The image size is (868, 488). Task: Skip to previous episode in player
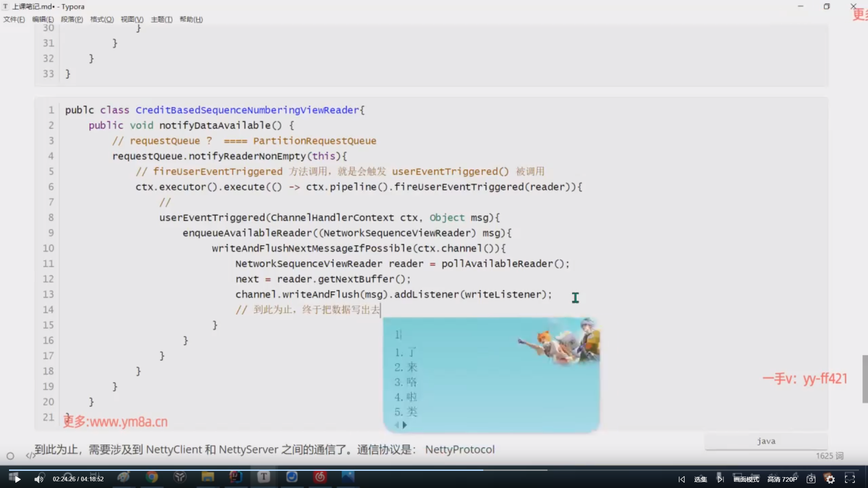(682, 479)
